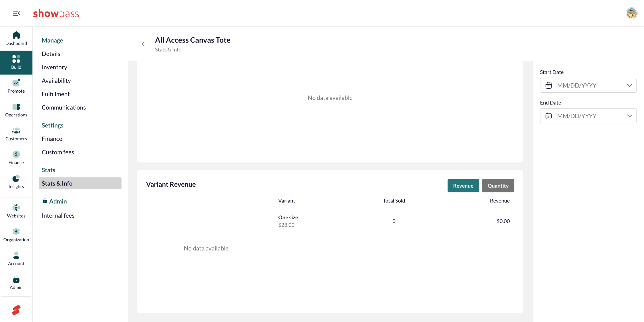Open the Internal fees menu item
Viewport: 644px width, 322px height.
(x=58, y=216)
